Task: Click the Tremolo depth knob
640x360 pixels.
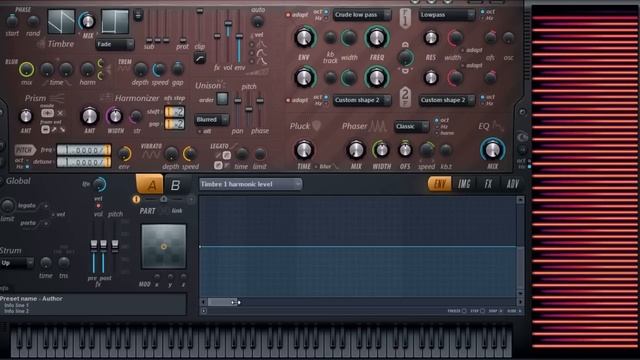Action: 140,69
